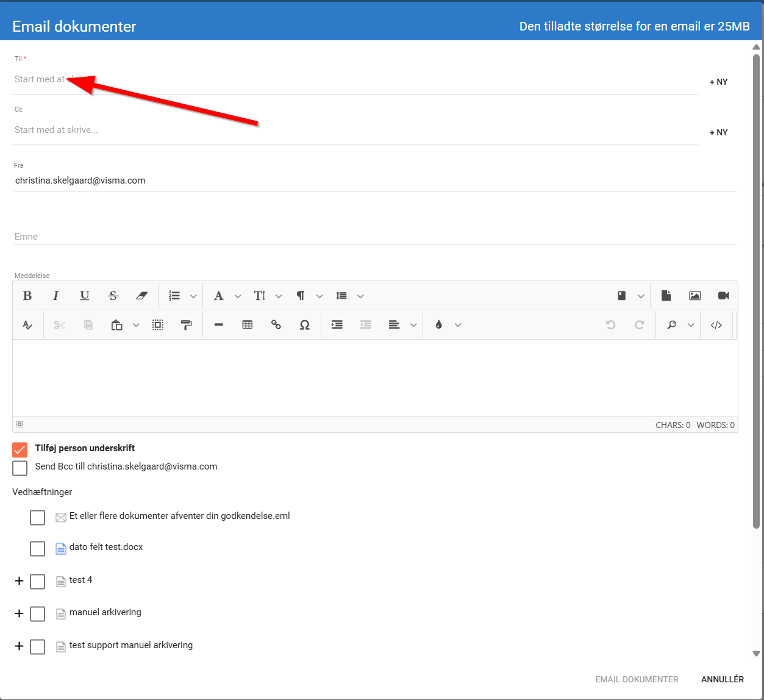Click the template book icon

pyautogui.click(x=622, y=296)
